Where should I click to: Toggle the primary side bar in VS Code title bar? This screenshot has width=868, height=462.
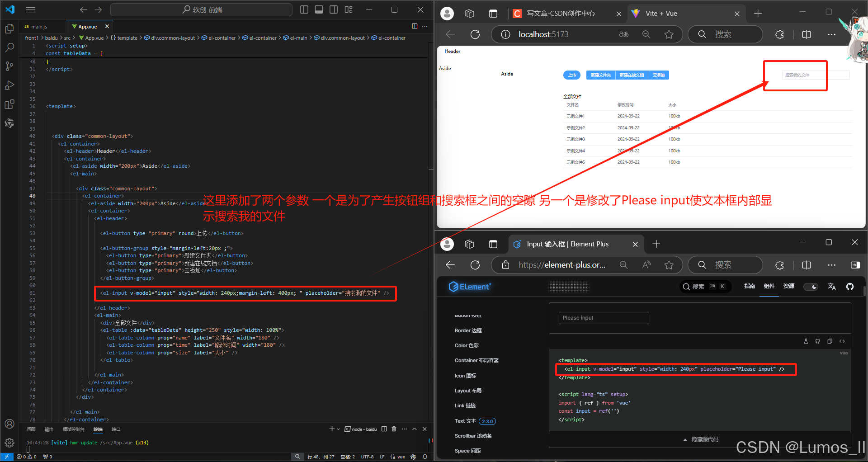click(304, 9)
